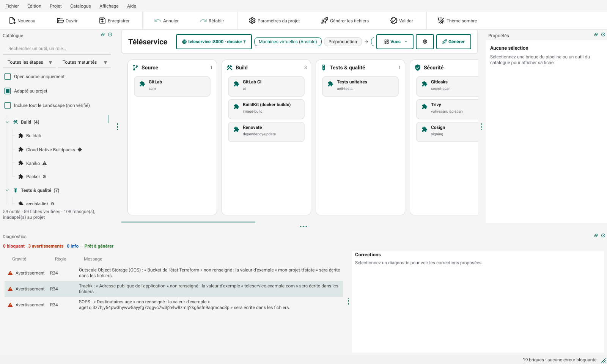This screenshot has width=607, height=364.
Task: Open the Affichage menu
Action: click(109, 6)
